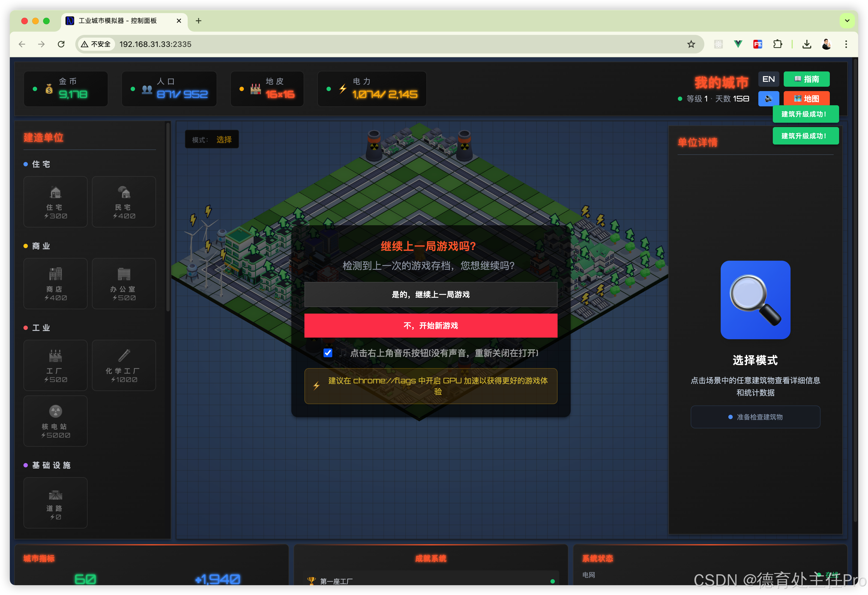Open the browser extensions puzzle menu
Screen dimensions: 868x595
(x=777, y=44)
